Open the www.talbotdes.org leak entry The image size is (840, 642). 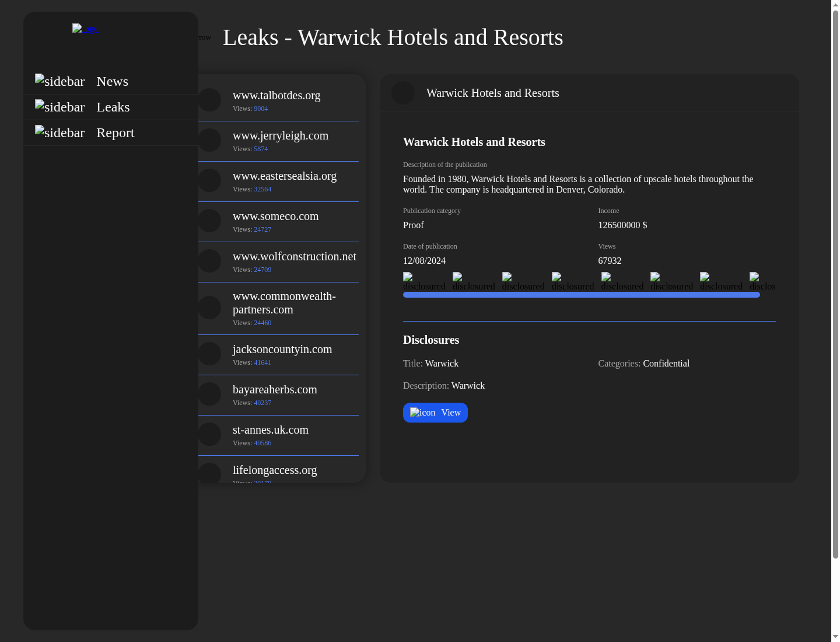tap(278, 101)
